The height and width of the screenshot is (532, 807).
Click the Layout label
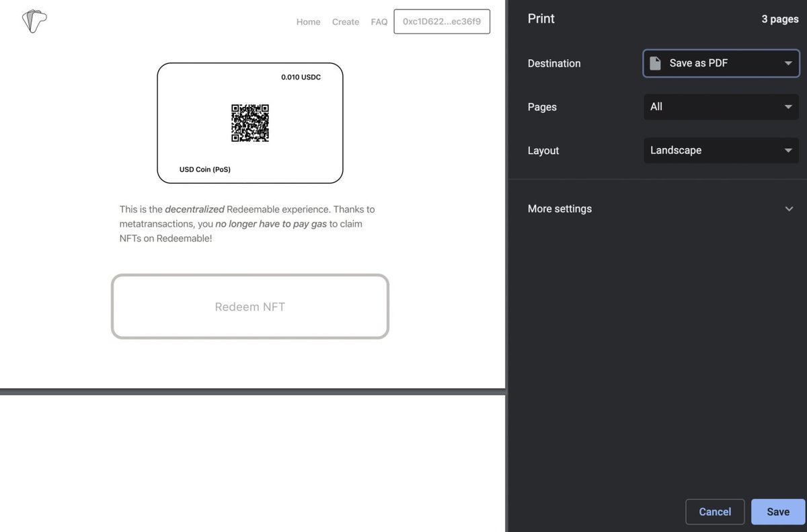click(543, 151)
